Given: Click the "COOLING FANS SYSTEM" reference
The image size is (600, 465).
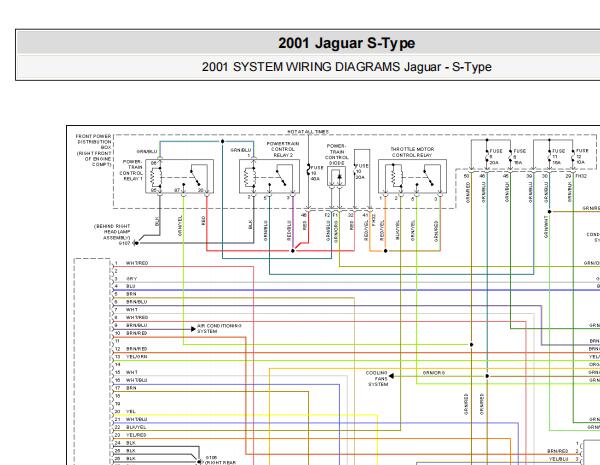Looking at the screenshot, I should [x=377, y=378].
